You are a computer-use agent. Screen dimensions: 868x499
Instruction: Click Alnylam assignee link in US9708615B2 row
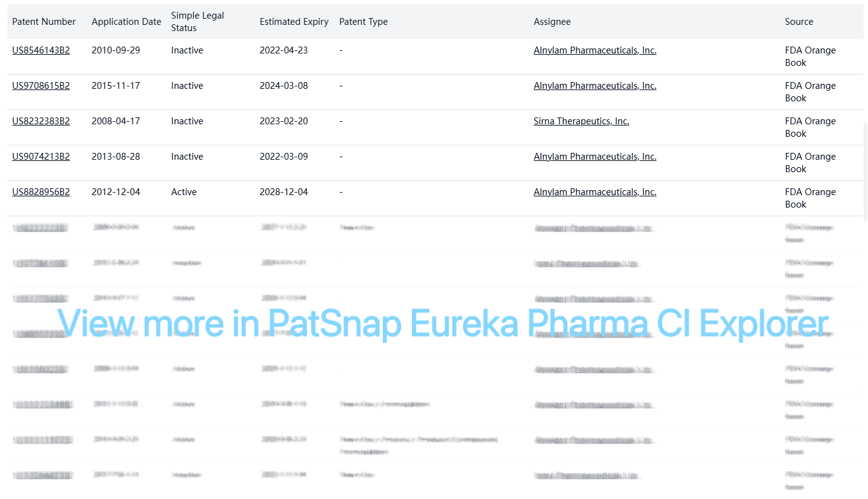[595, 86]
